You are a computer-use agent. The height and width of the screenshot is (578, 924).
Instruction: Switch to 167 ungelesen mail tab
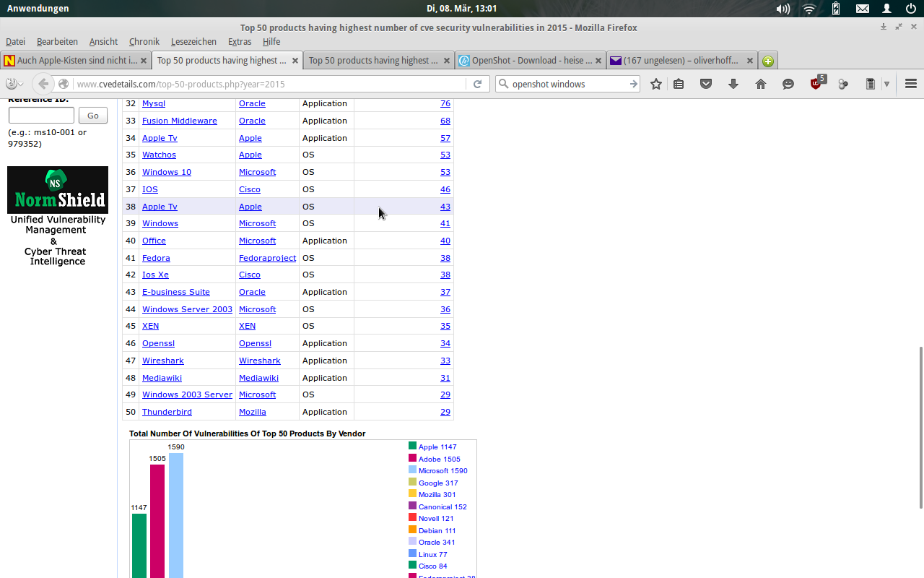coord(681,61)
